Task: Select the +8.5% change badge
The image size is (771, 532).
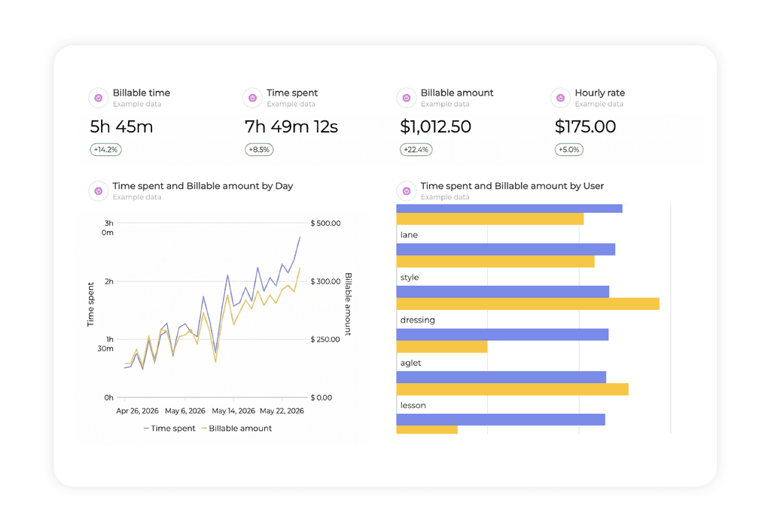Action: click(259, 149)
